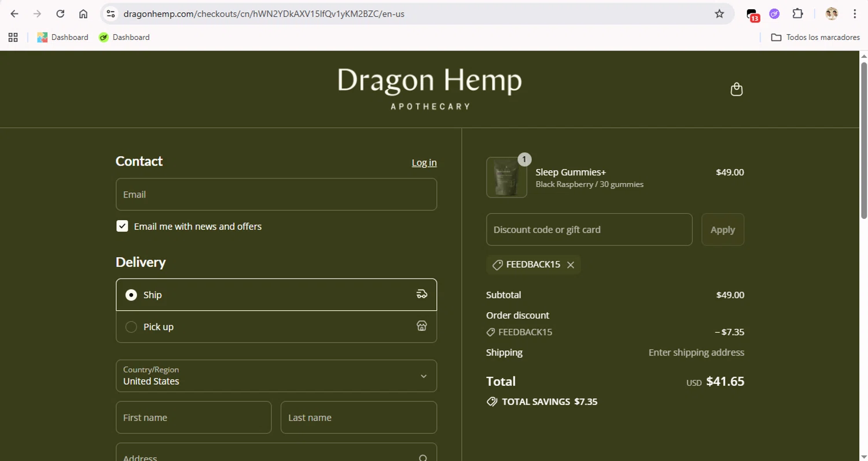
Task: Click the browser address bar URL
Action: click(x=264, y=14)
